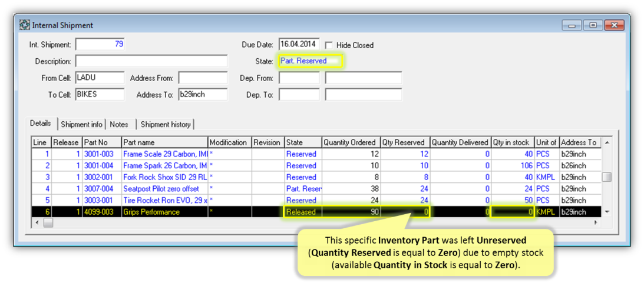Screen dimensions: 644x283
Task: Minimize the Internal Shipment window
Action: point(572,25)
